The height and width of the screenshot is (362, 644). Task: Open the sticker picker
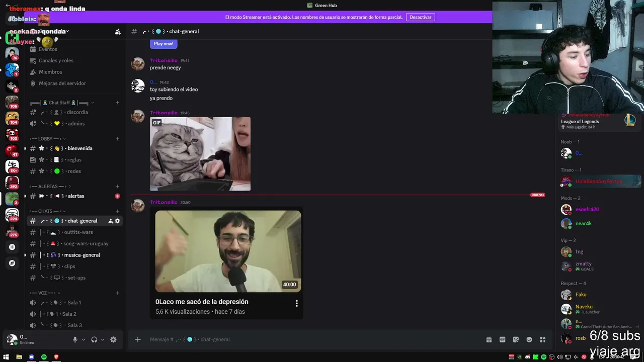[516, 339]
